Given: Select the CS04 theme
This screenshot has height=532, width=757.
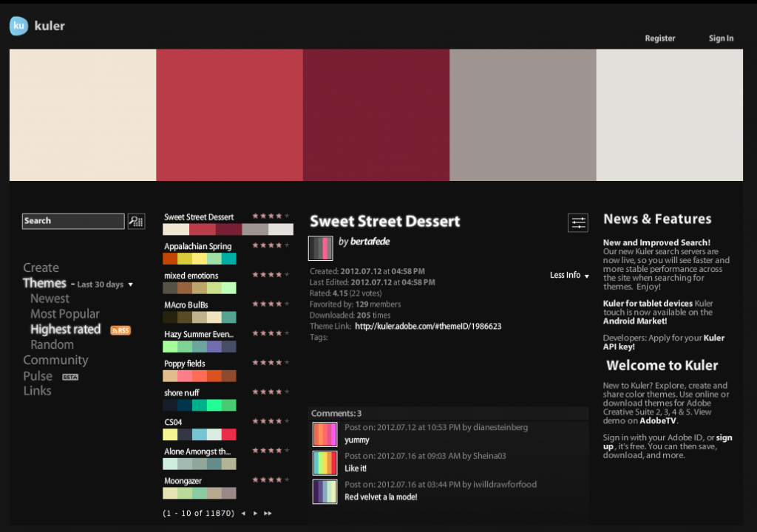Looking at the screenshot, I should click(x=173, y=422).
